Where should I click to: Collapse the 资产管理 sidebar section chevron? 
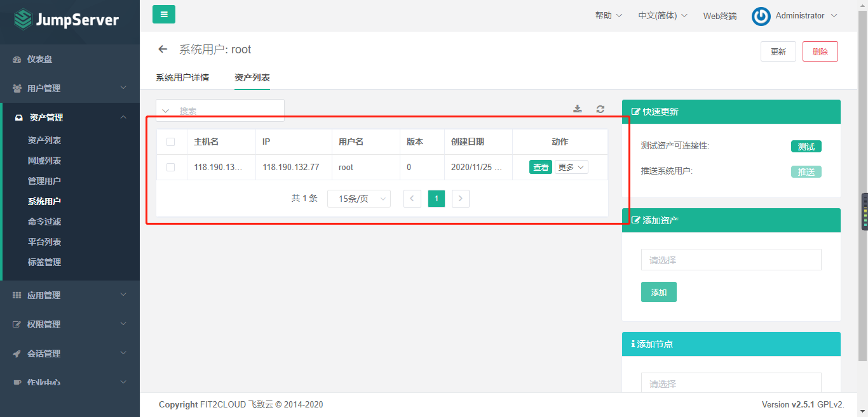[x=123, y=117]
